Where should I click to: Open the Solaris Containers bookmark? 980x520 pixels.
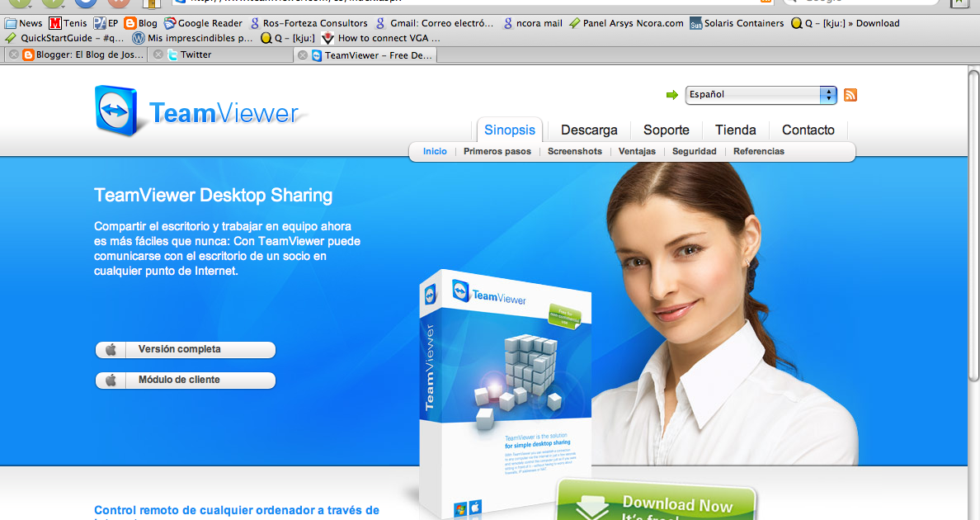coord(737,23)
